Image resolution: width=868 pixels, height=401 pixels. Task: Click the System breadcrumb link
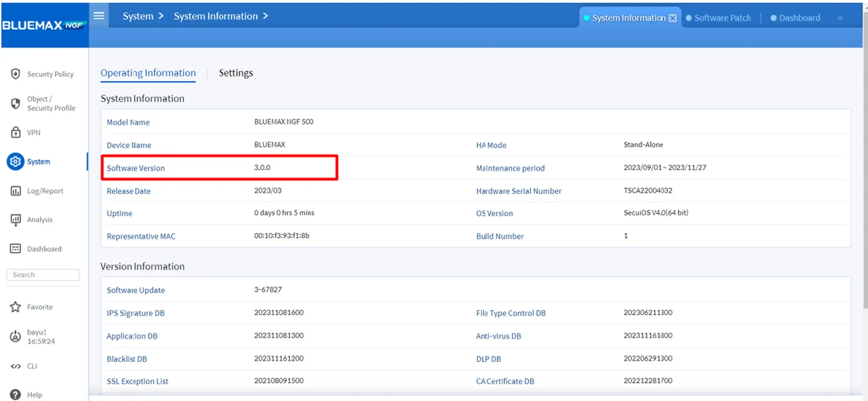point(138,16)
